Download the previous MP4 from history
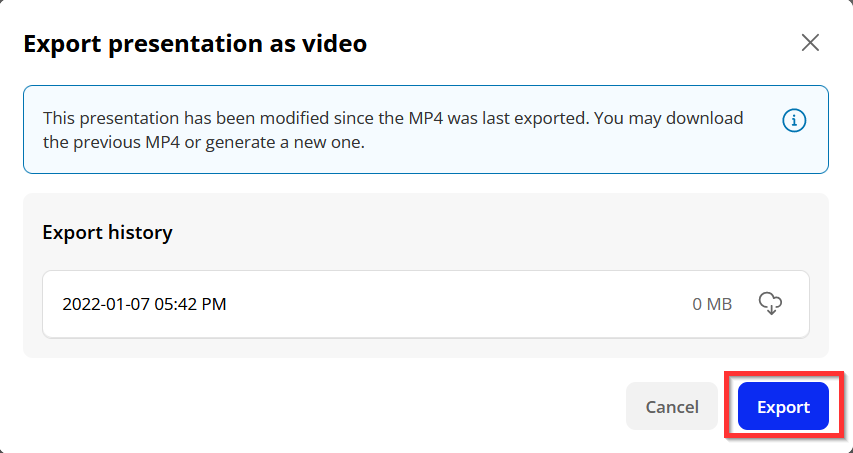The height and width of the screenshot is (453, 853). [x=770, y=303]
